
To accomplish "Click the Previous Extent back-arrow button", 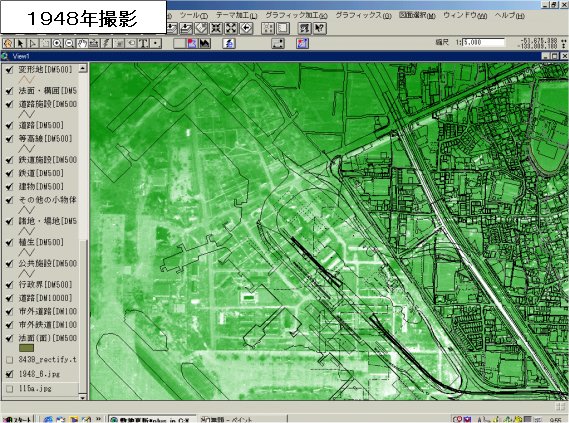I will [x=246, y=28].
